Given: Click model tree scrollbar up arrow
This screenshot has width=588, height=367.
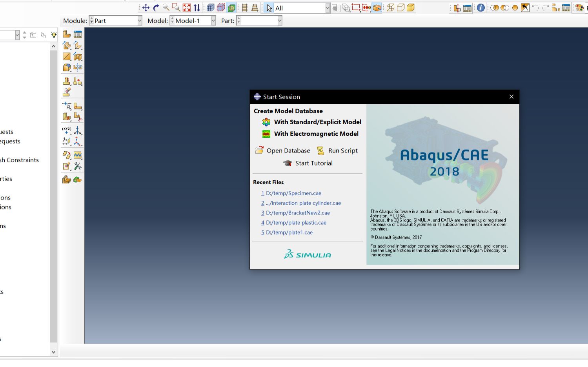Looking at the screenshot, I should [x=54, y=46].
